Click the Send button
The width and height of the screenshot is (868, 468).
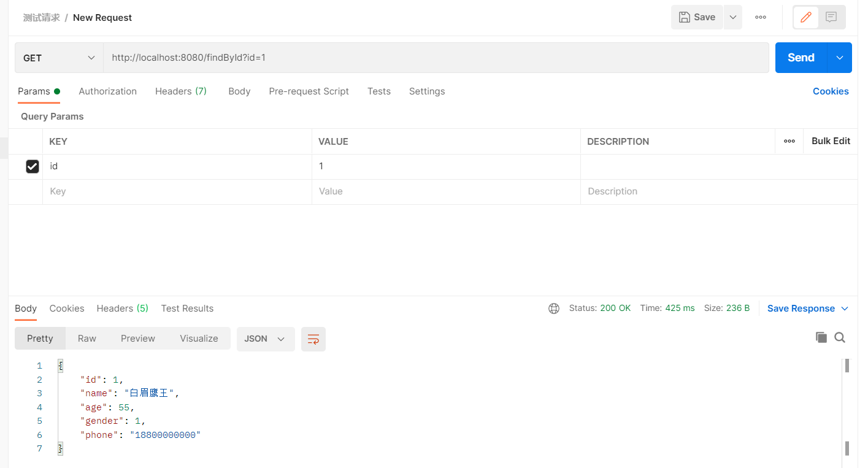(x=800, y=57)
